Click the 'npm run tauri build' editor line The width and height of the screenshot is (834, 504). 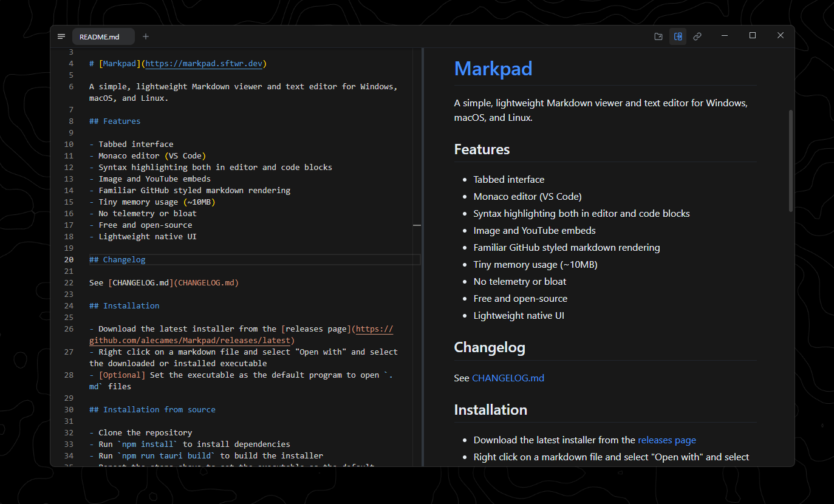(x=206, y=455)
